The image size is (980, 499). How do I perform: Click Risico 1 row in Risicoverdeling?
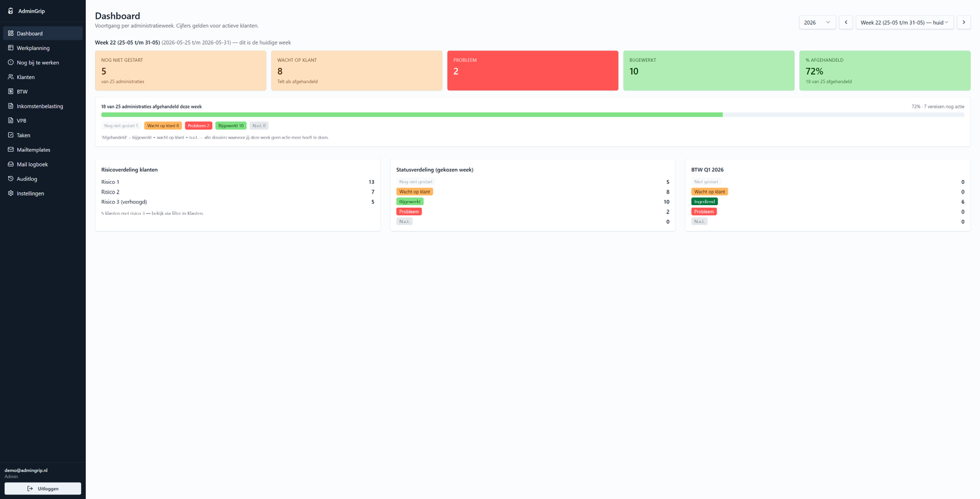click(x=238, y=182)
